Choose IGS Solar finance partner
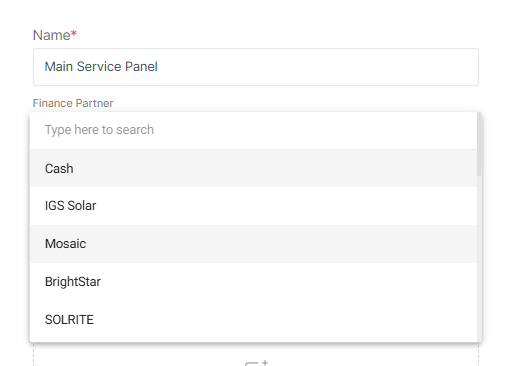The width and height of the screenshot is (512, 366). pos(253,206)
